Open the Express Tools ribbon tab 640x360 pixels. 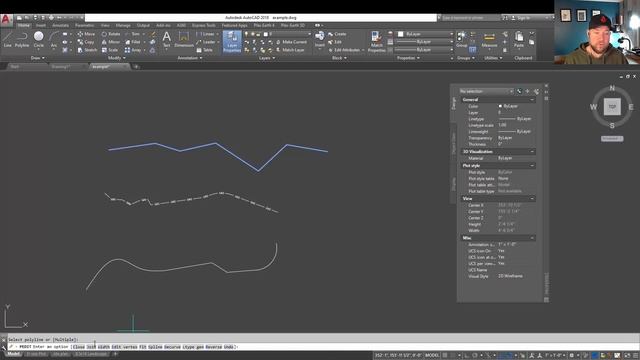pyautogui.click(x=204, y=25)
